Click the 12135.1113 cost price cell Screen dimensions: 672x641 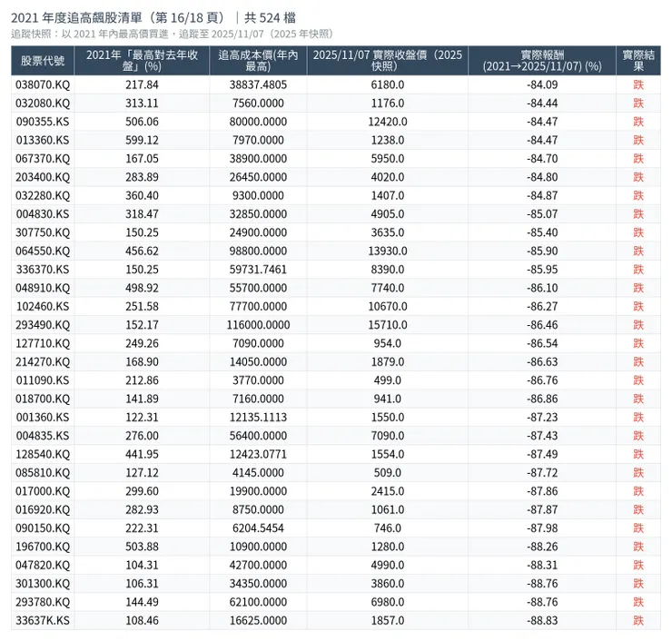click(x=258, y=418)
